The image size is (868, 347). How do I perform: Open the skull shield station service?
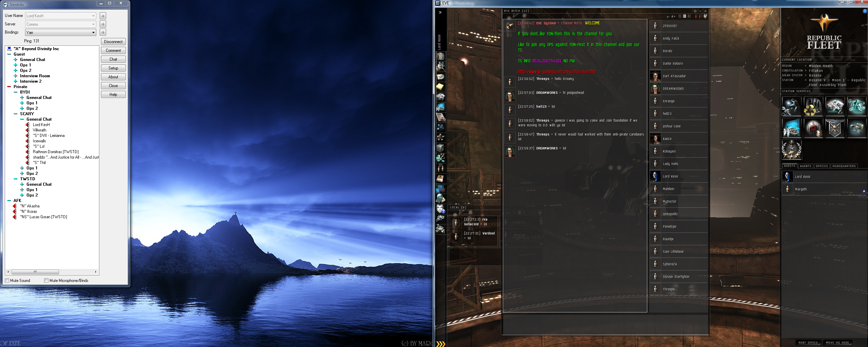[x=835, y=128]
